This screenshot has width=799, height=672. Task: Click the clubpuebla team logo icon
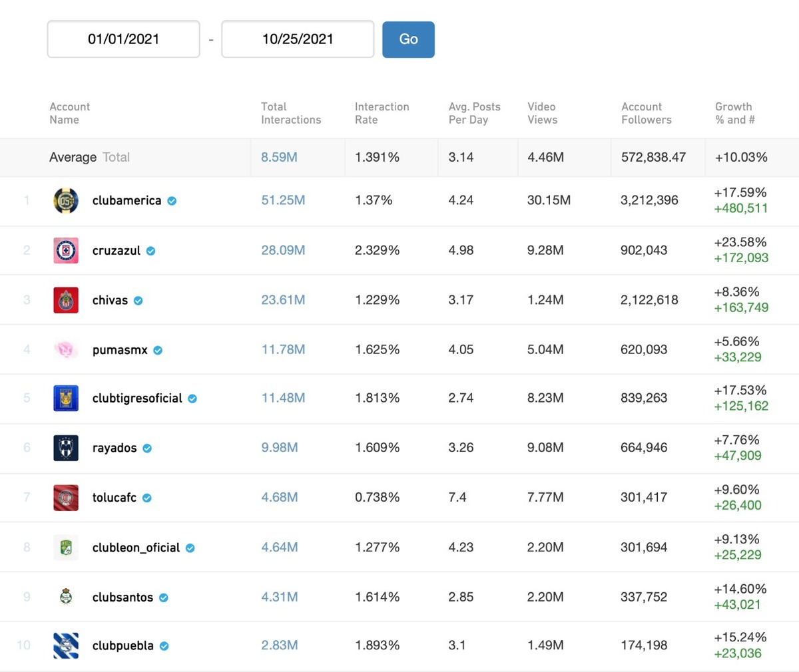(66, 645)
